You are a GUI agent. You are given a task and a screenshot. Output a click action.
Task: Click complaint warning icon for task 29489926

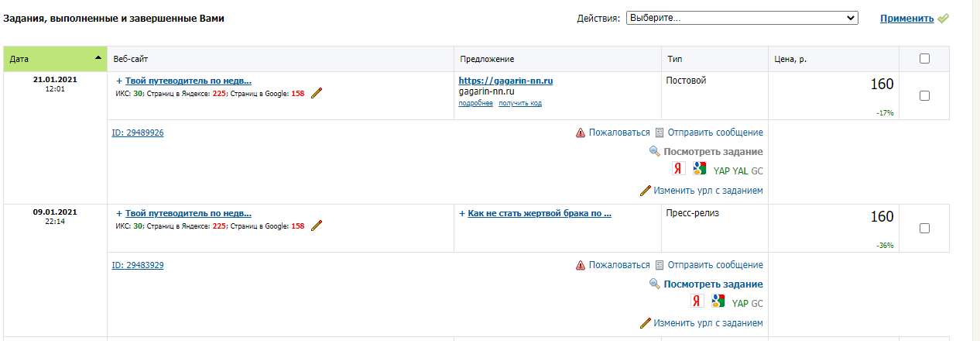(581, 133)
